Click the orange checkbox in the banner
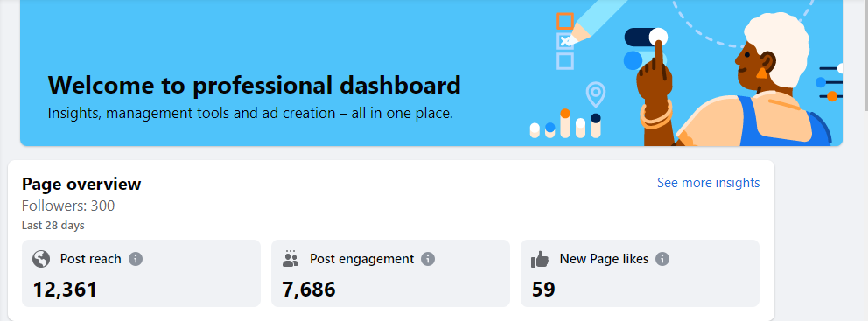Viewport: 868px width, 321px height. click(565, 21)
